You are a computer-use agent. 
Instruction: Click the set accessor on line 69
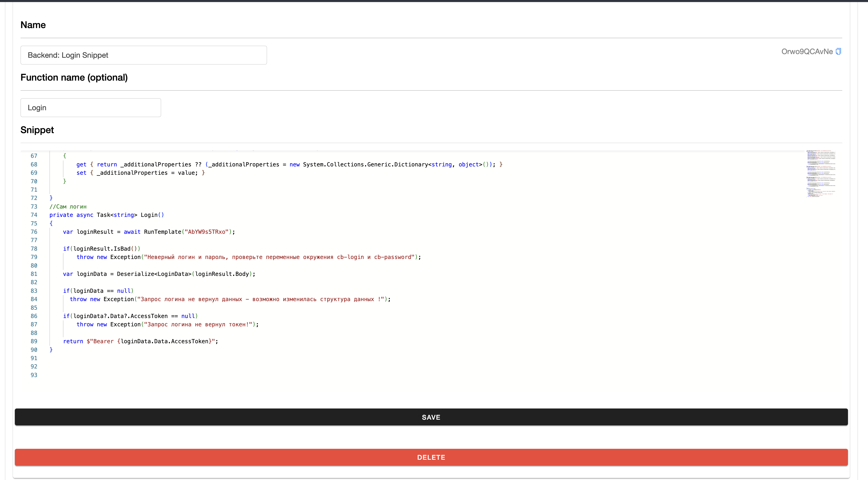click(81, 173)
